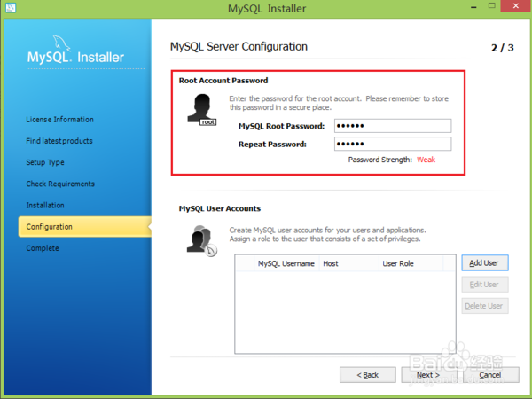Go back with the < Back button

(368, 375)
